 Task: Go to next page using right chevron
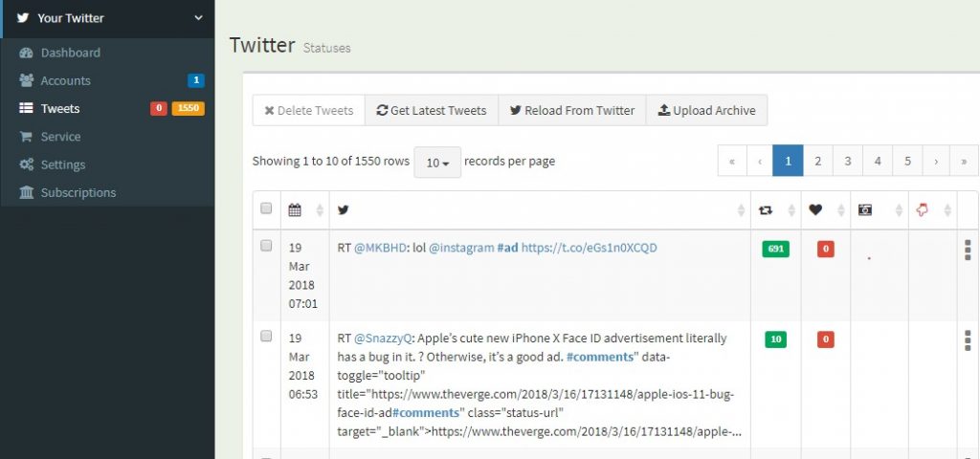coord(936,161)
